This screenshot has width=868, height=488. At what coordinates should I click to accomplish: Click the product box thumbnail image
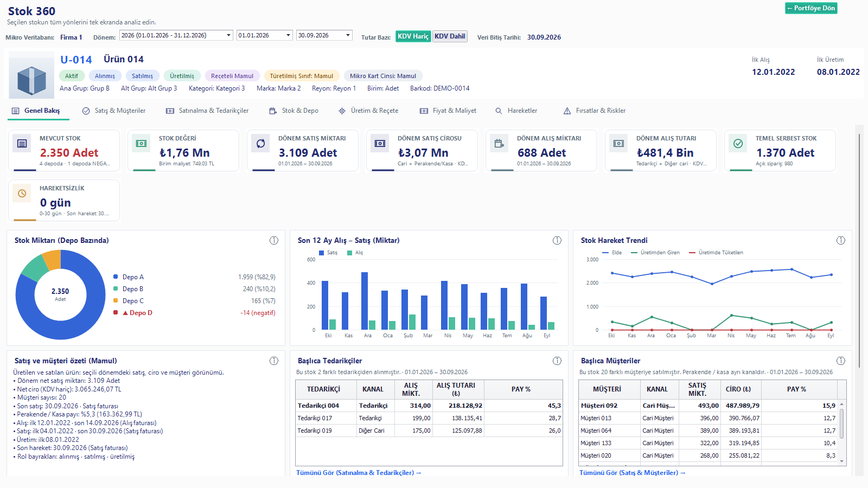pos(31,75)
